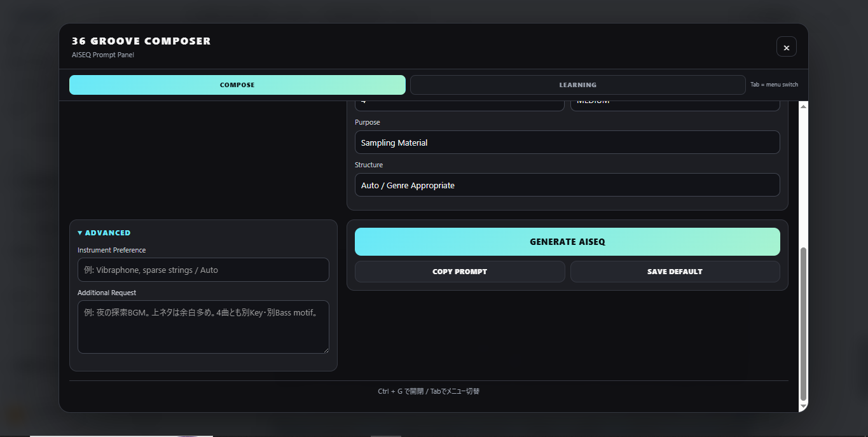Click the resize grip of Additional Request box
Screen dimensions: 868x437
click(x=325, y=349)
